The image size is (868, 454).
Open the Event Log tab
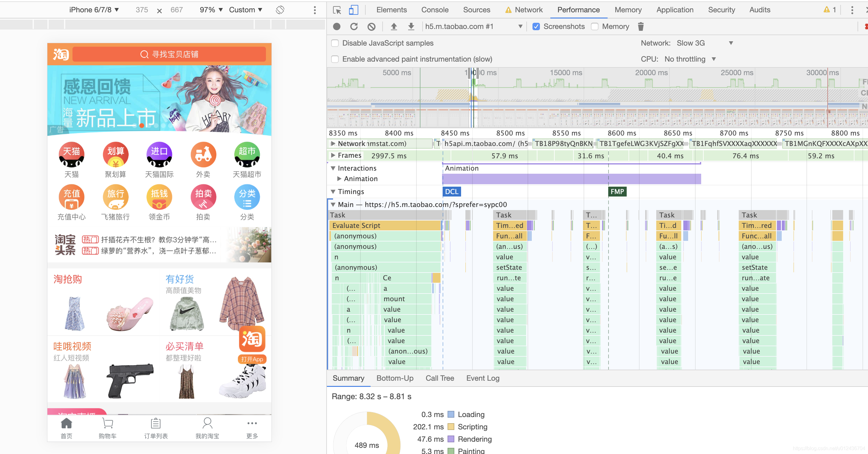tap(483, 379)
